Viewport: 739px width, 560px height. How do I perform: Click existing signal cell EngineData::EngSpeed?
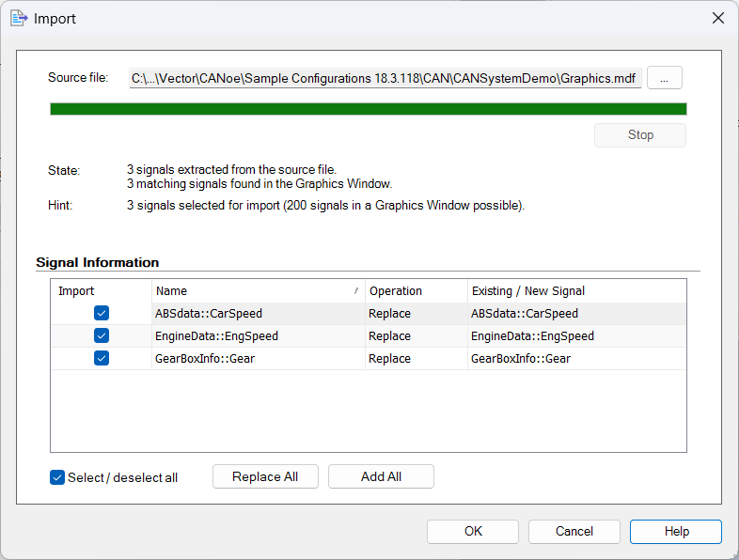577,336
